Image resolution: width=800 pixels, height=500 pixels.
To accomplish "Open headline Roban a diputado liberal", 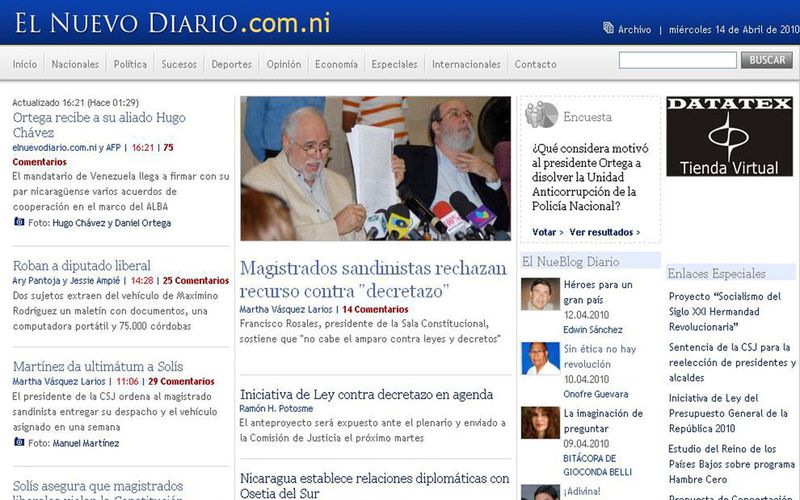I will tap(82, 265).
